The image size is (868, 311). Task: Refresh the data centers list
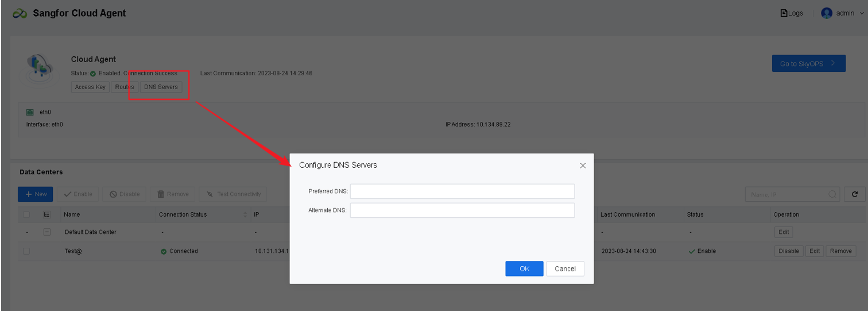[x=855, y=194]
